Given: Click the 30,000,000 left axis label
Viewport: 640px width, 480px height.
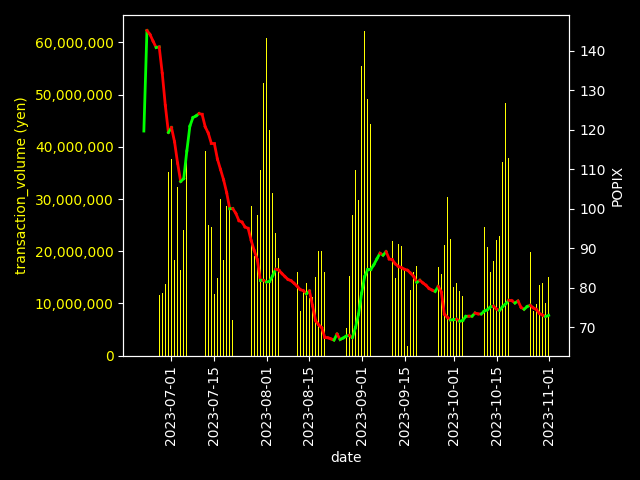Looking at the screenshot, I should (74, 200).
